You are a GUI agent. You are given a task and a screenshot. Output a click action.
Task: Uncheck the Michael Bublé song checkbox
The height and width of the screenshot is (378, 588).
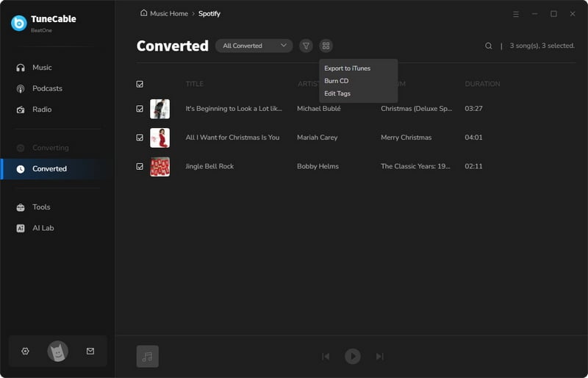point(140,109)
